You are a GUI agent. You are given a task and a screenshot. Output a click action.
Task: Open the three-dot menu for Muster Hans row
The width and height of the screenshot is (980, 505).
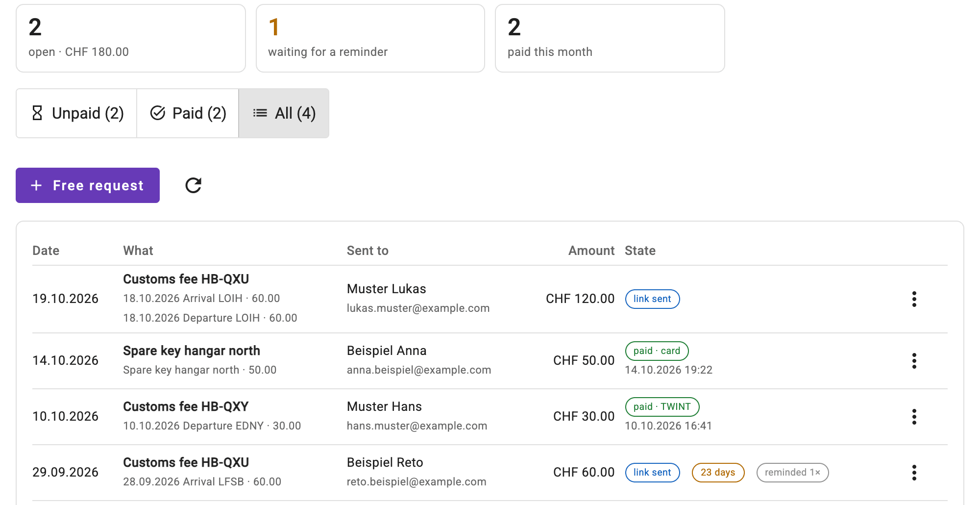point(914,417)
